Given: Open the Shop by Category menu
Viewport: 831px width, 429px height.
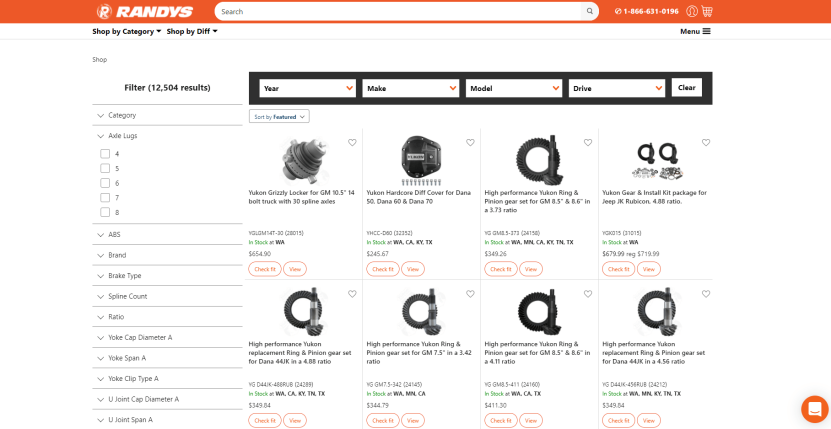Looking at the screenshot, I should click(x=127, y=31).
